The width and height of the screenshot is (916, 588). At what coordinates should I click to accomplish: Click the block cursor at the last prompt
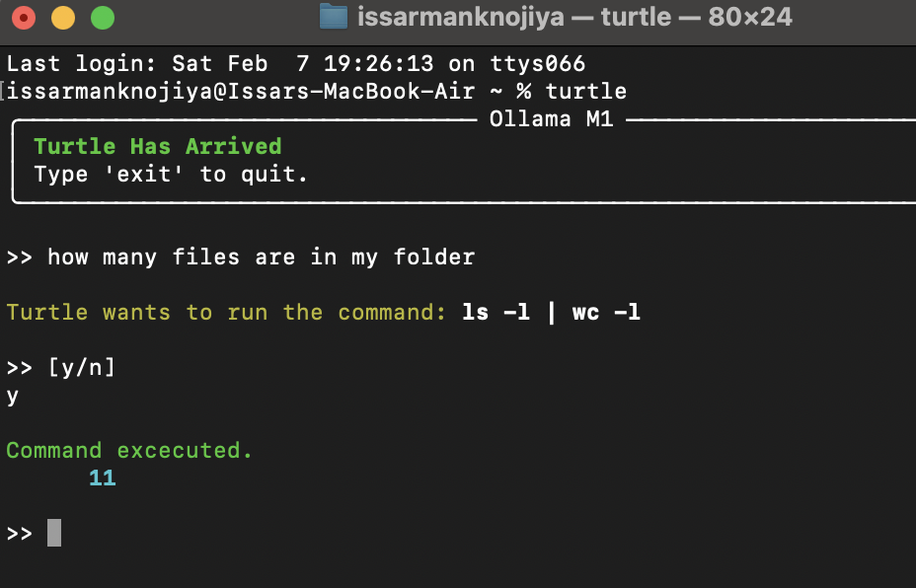click(x=54, y=534)
